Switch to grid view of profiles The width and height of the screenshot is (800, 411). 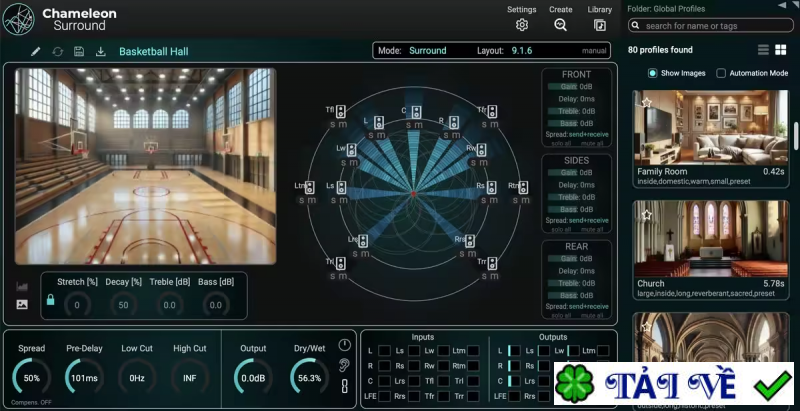[780, 50]
